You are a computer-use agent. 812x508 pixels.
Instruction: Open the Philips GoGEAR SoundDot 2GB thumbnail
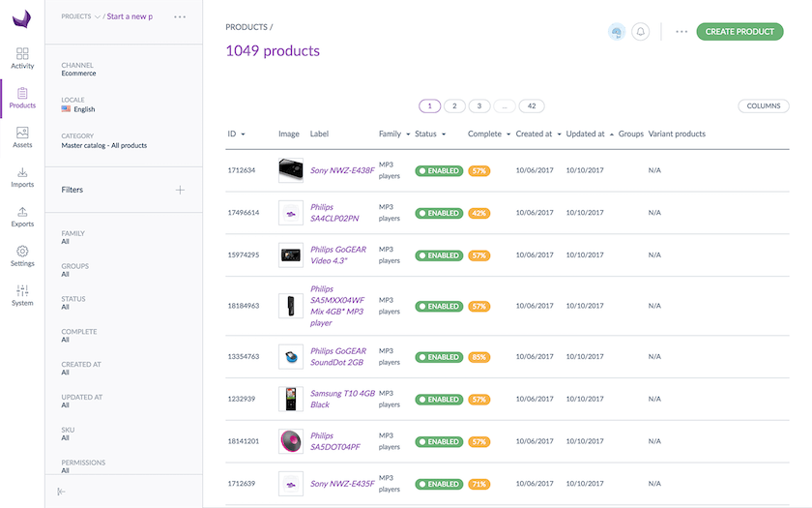click(291, 357)
